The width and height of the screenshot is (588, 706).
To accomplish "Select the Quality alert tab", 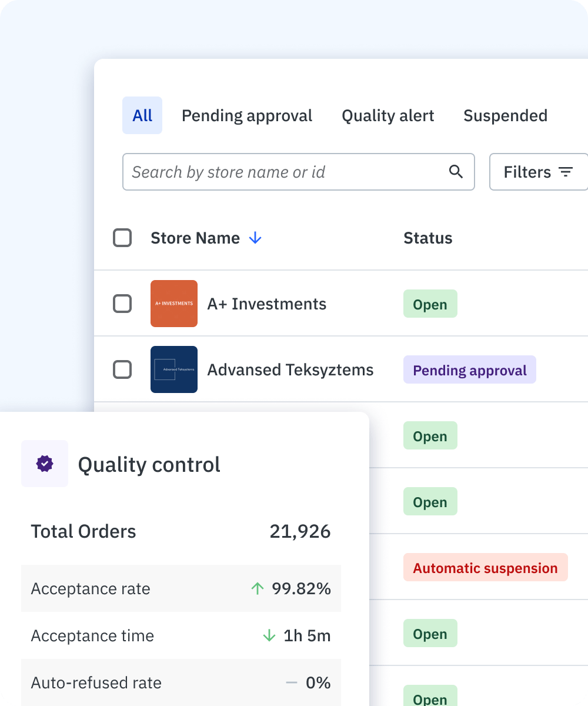I will point(387,115).
